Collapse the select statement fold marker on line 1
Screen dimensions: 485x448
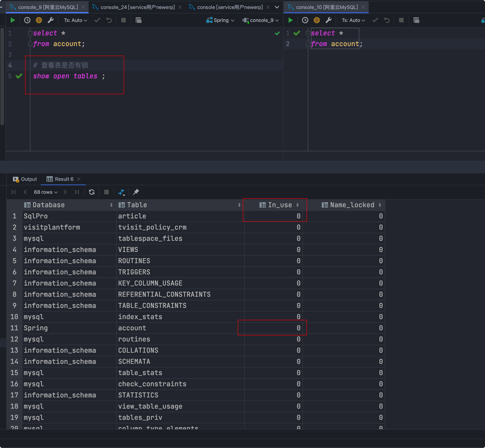click(30, 33)
